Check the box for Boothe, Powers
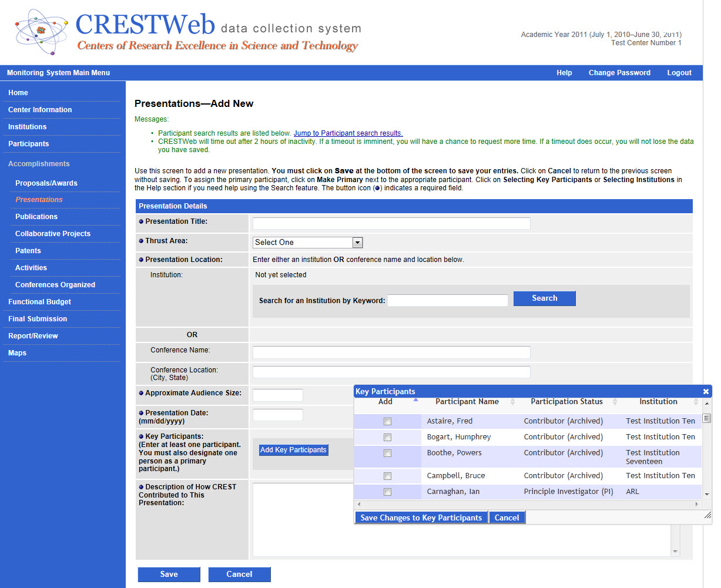Image resolution: width=721 pixels, height=588 pixels. pyautogui.click(x=387, y=453)
